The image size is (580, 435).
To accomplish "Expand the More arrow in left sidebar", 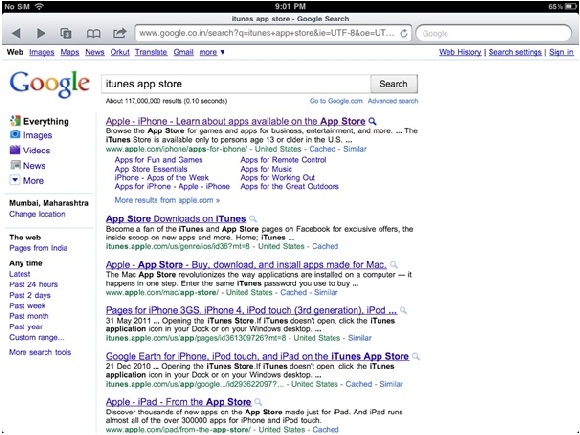I will tap(15, 181).
